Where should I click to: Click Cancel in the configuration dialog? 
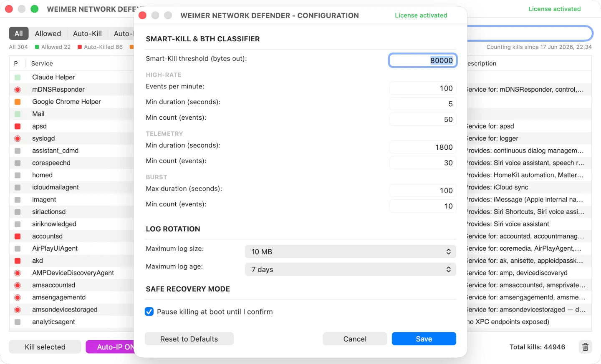355,339
